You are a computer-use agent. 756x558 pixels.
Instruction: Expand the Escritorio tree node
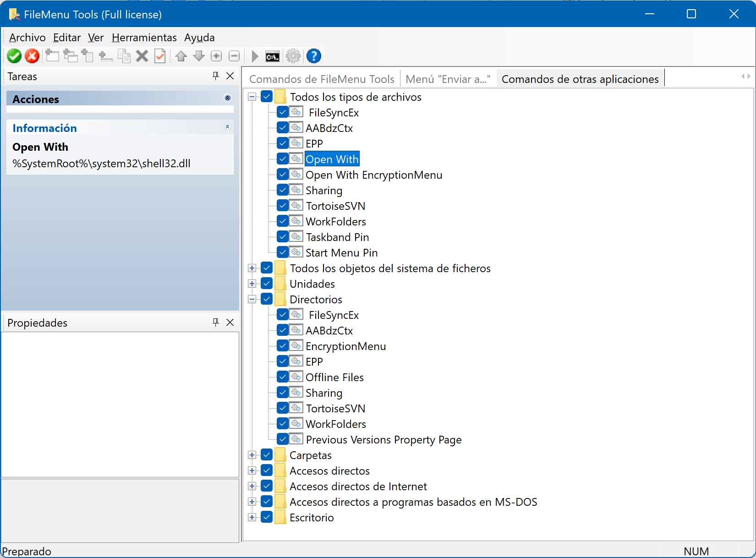[252, 517]
